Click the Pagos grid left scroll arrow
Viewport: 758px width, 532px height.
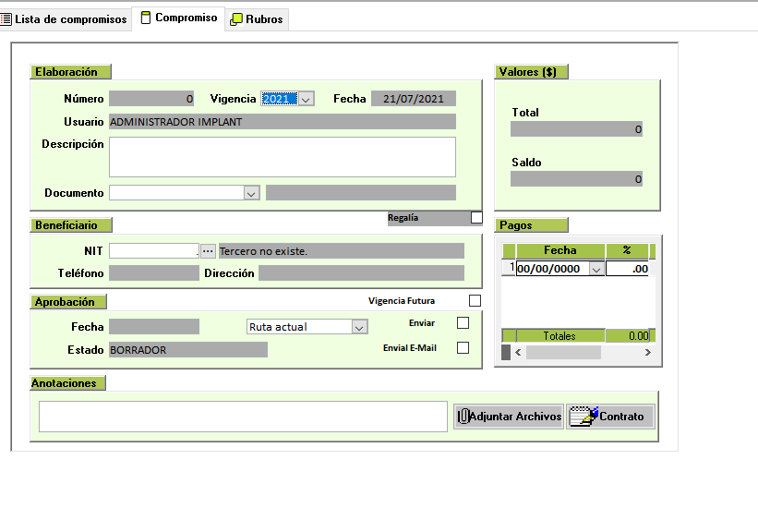(x=518, y=353)
